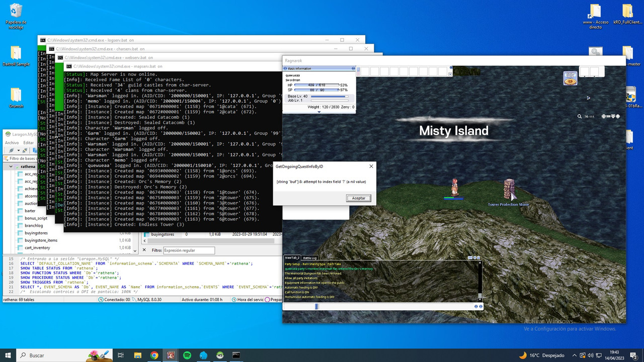Open the Daitroll Sample folder icon

click(x=16, y=56)
